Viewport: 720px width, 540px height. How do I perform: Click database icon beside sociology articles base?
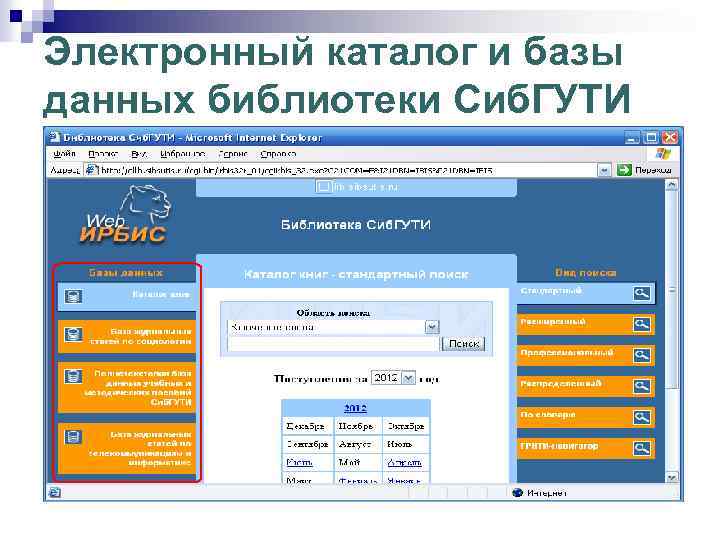click(73, 335)
